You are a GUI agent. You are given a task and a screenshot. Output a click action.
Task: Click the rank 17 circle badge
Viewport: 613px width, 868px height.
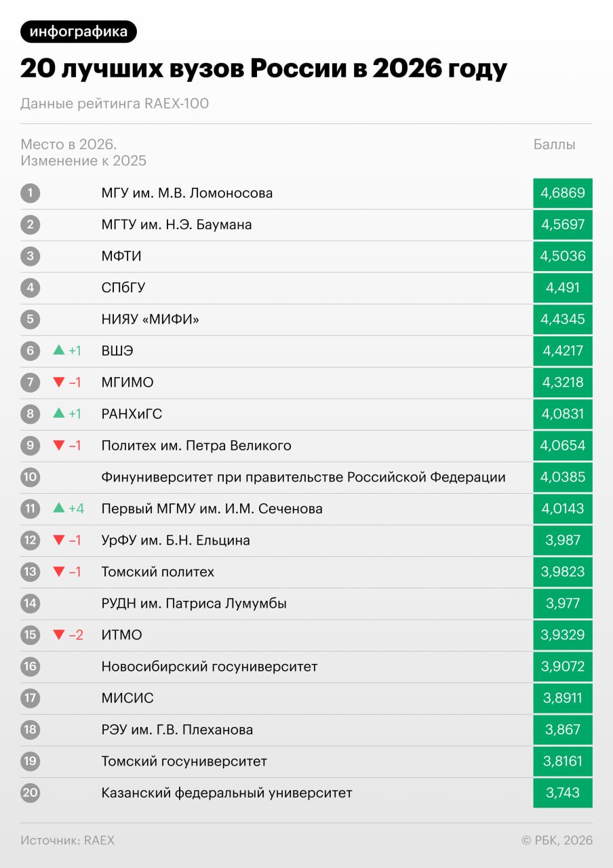pos(31,698)
